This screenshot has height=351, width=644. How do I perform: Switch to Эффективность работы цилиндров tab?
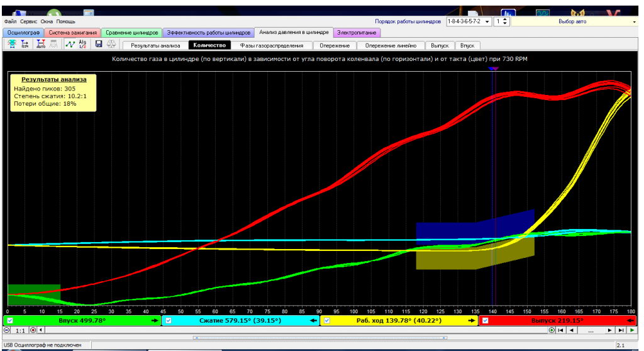[208, 33]
